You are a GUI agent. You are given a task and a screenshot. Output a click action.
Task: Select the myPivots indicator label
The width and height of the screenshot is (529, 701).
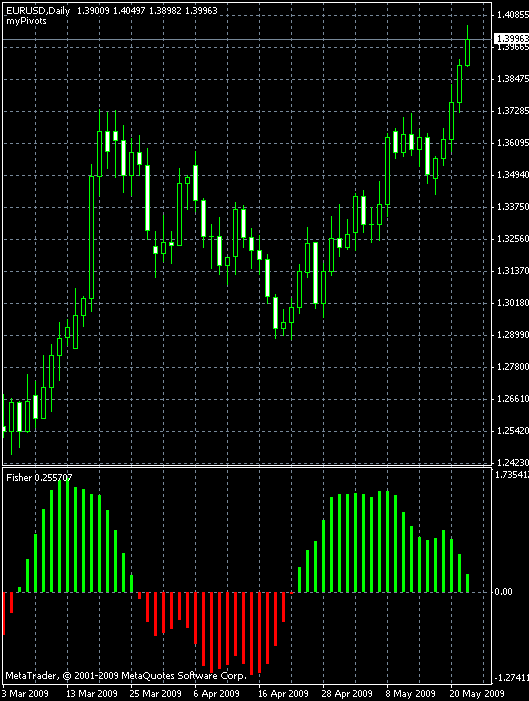(26, 21)
